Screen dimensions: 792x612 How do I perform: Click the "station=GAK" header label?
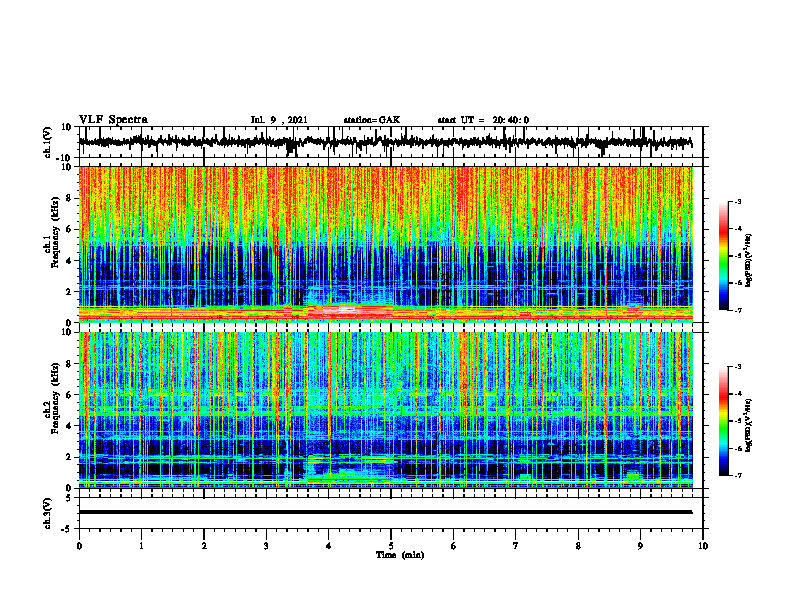[372, 120]
